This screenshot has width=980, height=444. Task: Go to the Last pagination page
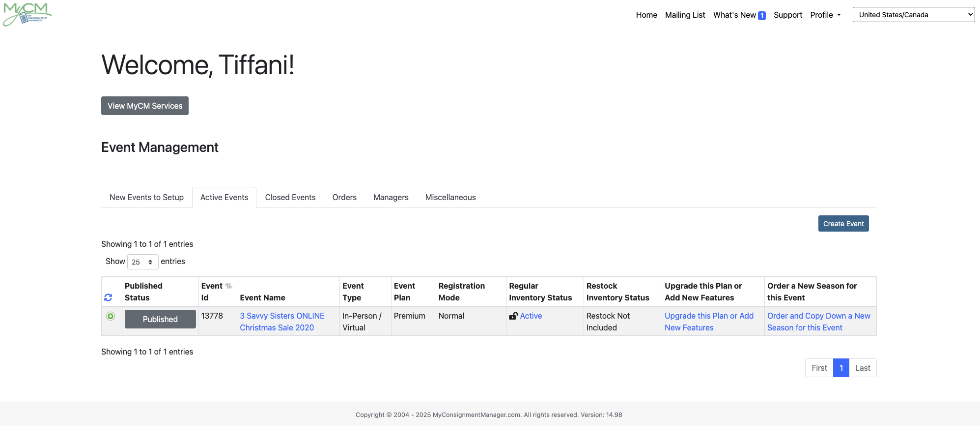[863, 368]
